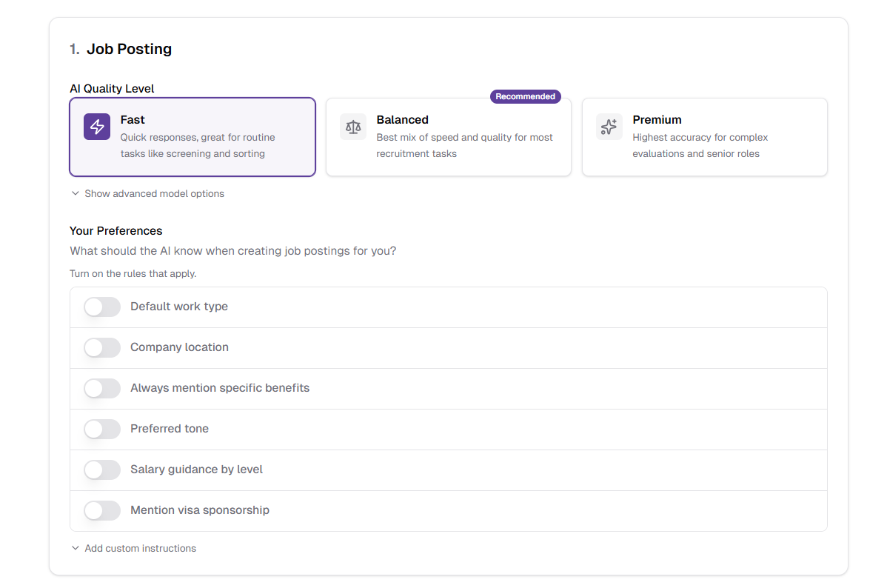Toggle the Mention visa sponsorship switch

(x=102, y=510)
